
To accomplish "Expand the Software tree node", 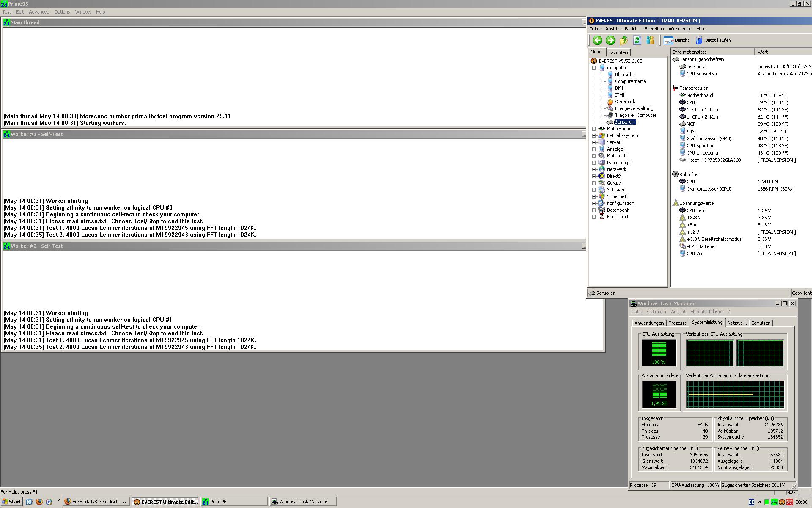I will [x=594, y=190].
